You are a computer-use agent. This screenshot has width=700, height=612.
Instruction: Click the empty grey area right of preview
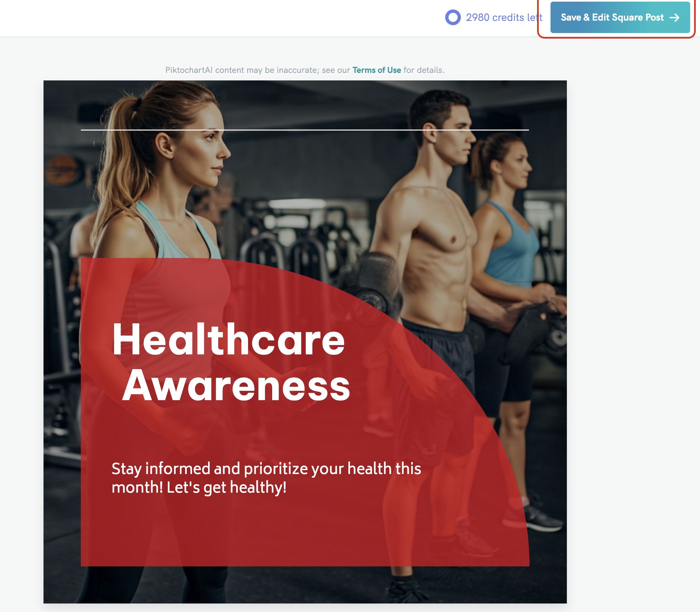pyautogui.click(x=632, y=307)
